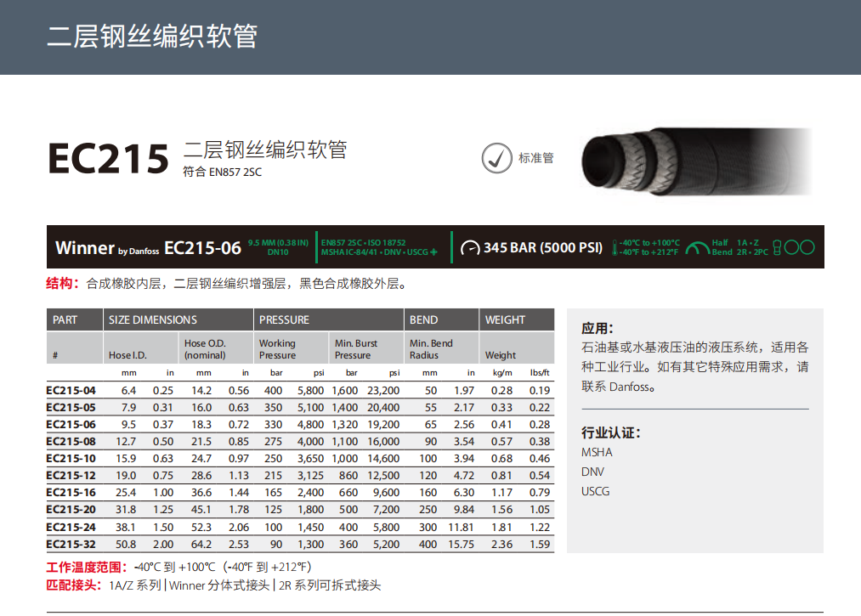Viewport: 861px width, 616px height.
Task: Click the Winner by Danfoss logo
Action: click(x=106, y=248)
